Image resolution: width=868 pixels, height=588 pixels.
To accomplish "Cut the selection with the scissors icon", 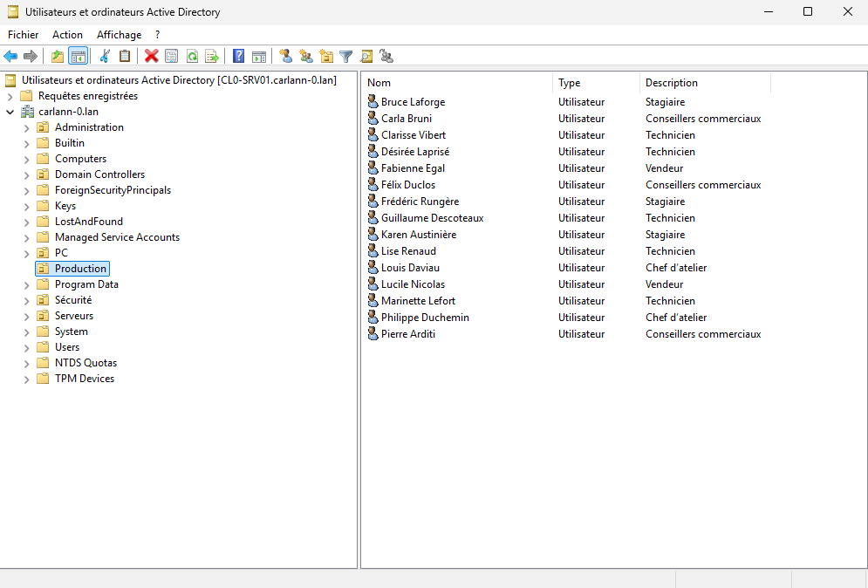I will pos(105,56).
